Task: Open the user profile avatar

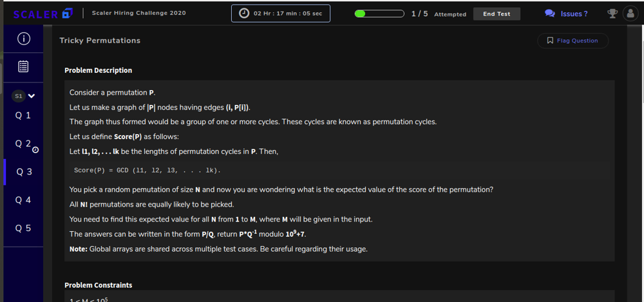Action: pyautogui.click(x=630, y=14)
